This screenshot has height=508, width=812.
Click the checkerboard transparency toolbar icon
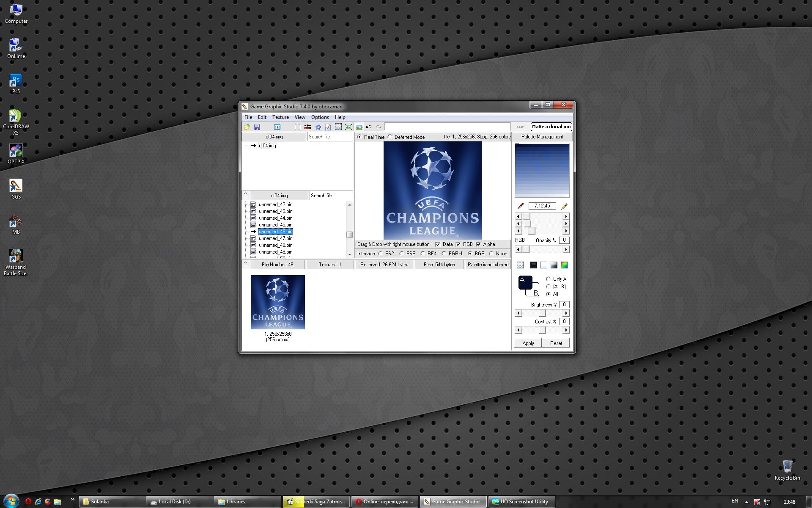click(x=338, y=127)
